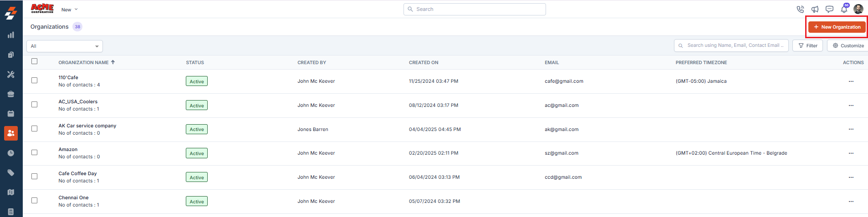Viewport: 868px width, 217px height.
Task: Open actions menu for 110'Cafe row
Action: (x=851, y=81)
